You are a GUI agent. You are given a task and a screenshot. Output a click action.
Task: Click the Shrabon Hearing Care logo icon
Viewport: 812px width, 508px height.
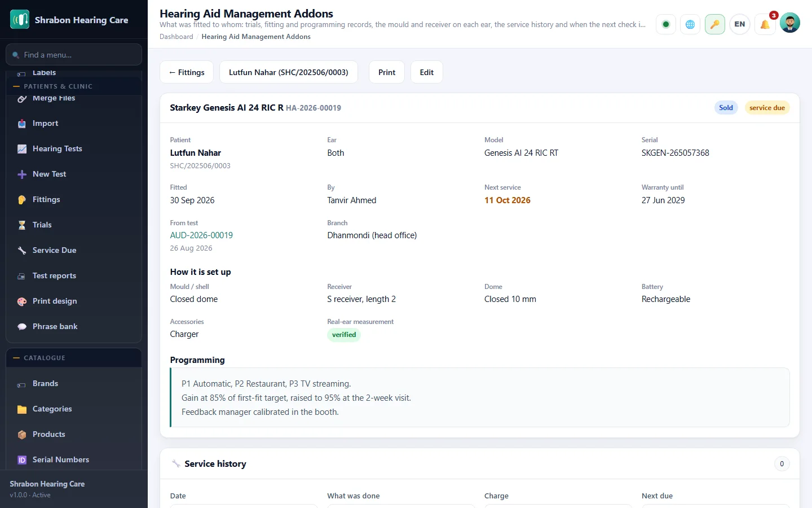click(x=20, y=20)
